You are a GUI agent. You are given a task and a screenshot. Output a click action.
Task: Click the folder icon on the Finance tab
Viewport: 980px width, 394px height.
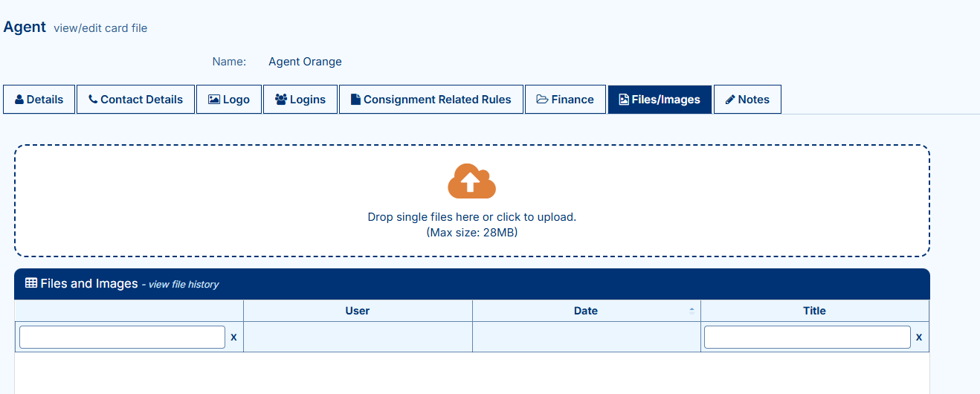pos(542,100)
